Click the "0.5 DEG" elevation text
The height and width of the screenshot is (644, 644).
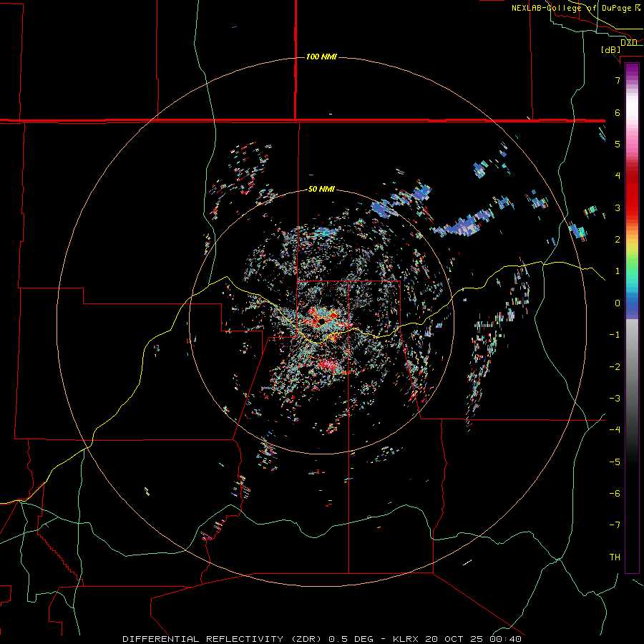tap(351, 639)
